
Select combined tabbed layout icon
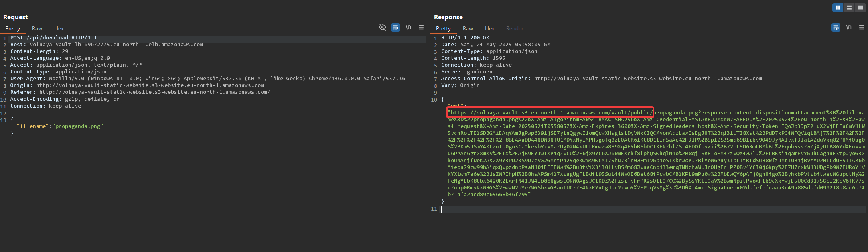pos(860,7)
